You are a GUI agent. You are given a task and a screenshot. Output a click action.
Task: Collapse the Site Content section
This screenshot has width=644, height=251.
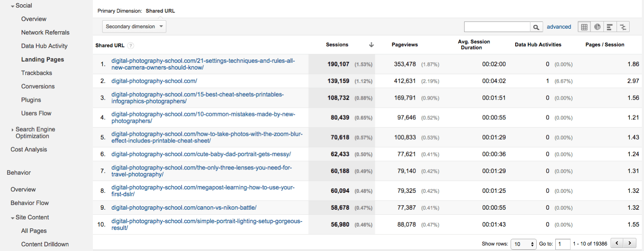(13, 218)
